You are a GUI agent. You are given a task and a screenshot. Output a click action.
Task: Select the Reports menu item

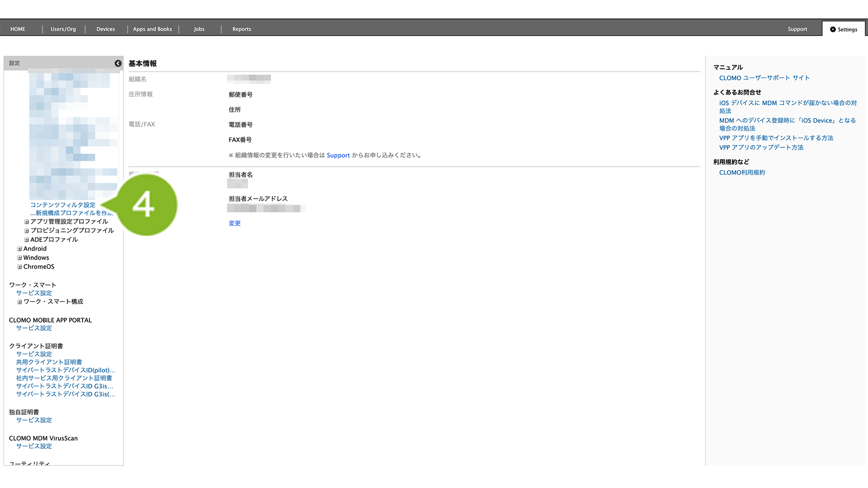tap(242, 29)
